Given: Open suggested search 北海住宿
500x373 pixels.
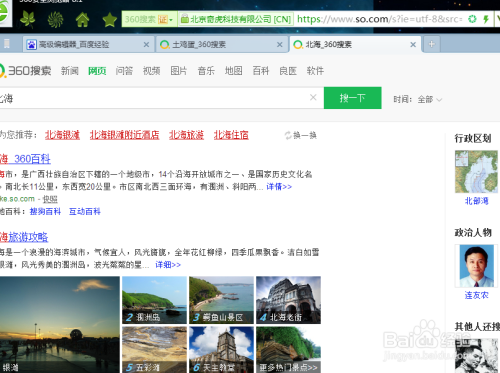Looking at the screenshot, I should [231, 135].
